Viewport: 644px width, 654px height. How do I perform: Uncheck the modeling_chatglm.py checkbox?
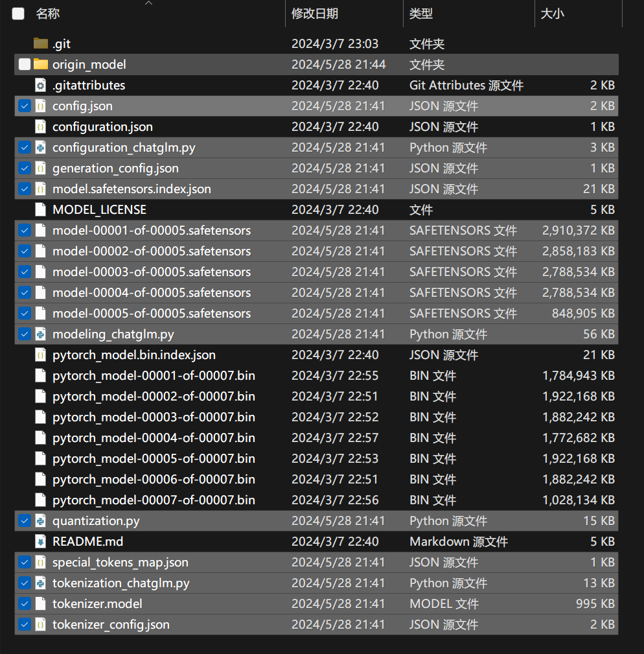(25, 334)
